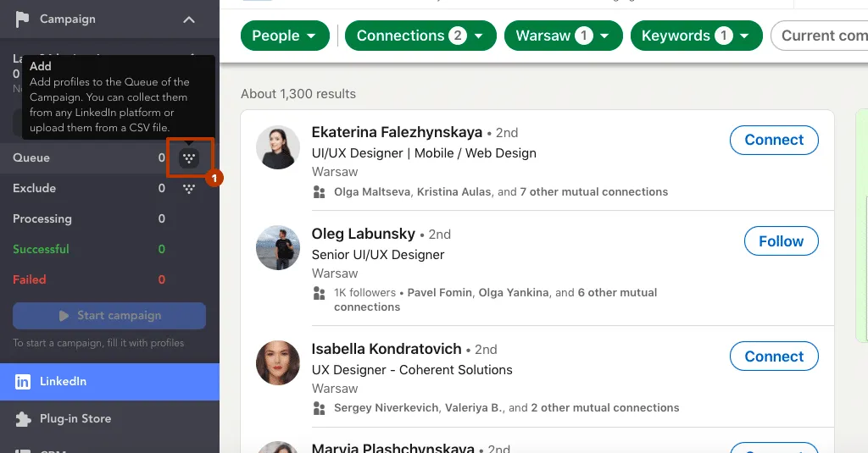The width and height of the screenshot is (868, 453).
Task: Follow Oleg Labunsky
Action: tap(781, 241)
